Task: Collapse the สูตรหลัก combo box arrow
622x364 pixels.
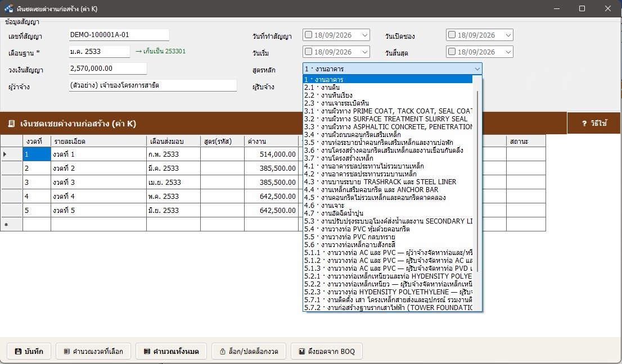Action: tap(477, 69)
